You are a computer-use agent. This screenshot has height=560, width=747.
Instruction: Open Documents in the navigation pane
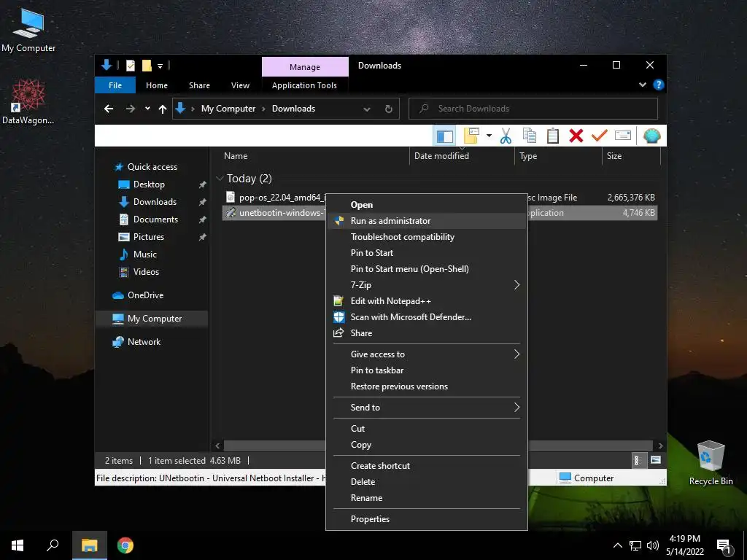coord(155,219)
